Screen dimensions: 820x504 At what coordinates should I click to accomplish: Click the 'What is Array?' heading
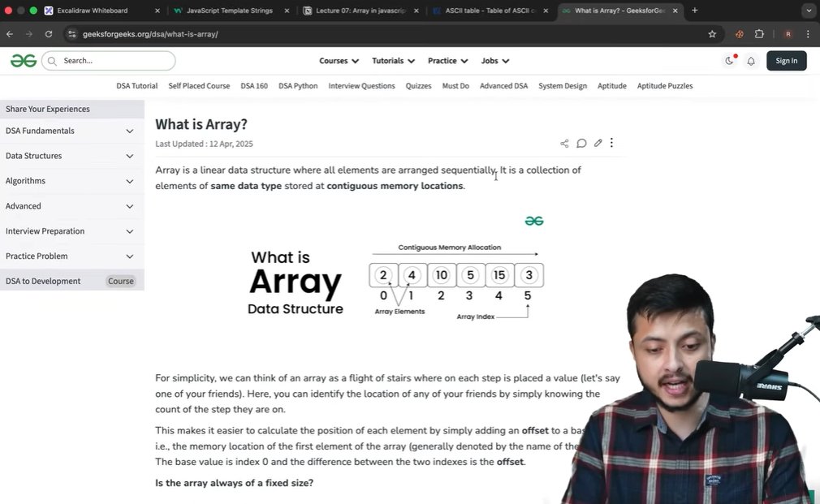click(201, 124)
